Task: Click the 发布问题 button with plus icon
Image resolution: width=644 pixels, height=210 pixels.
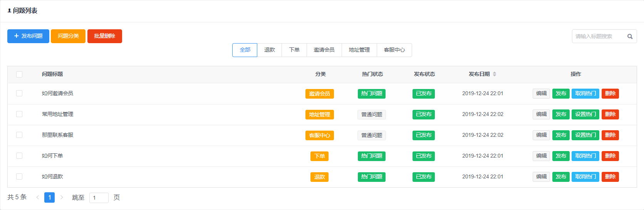Action: (28, 36)
